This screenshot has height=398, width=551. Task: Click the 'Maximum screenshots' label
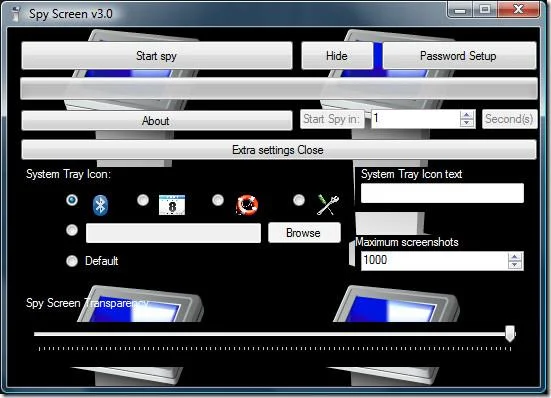(x=407, y=242)
